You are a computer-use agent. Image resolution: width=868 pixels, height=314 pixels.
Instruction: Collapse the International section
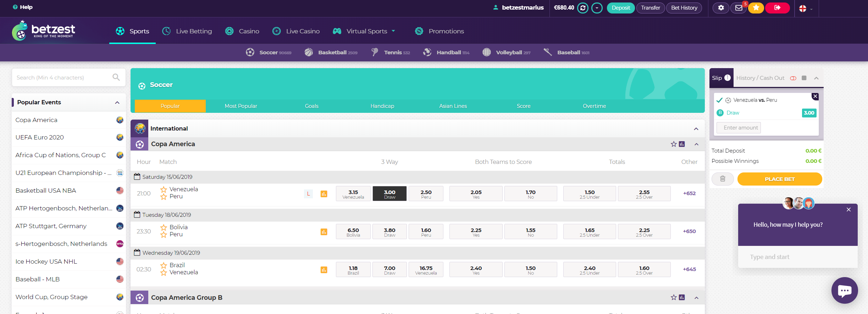point(696,129)
